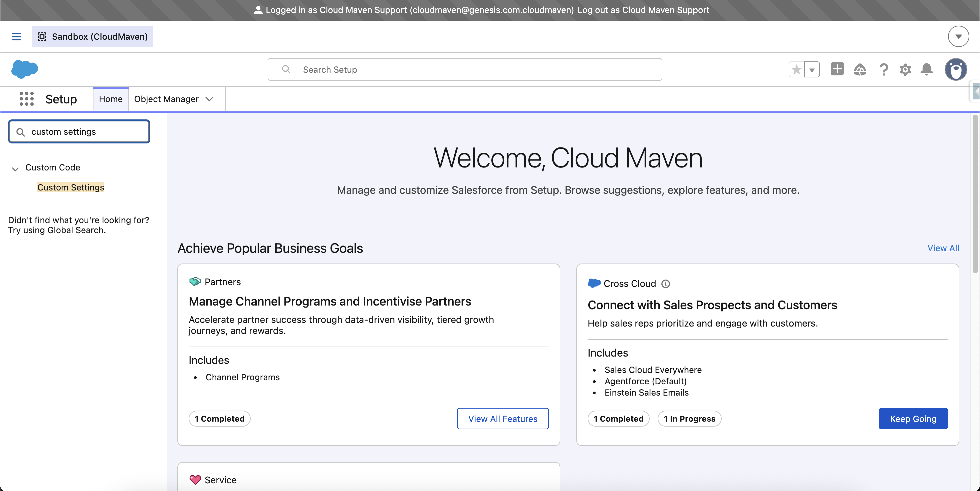The image size is (980, 491).
Task: Click the Connect with Sales Prospects and Customers heading
Action: coord(712,305)
